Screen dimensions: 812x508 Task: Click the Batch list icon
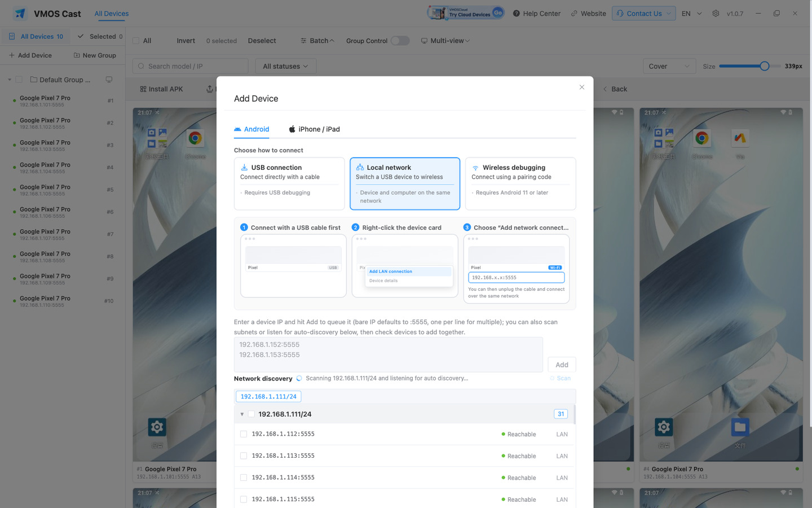[303, 41]
